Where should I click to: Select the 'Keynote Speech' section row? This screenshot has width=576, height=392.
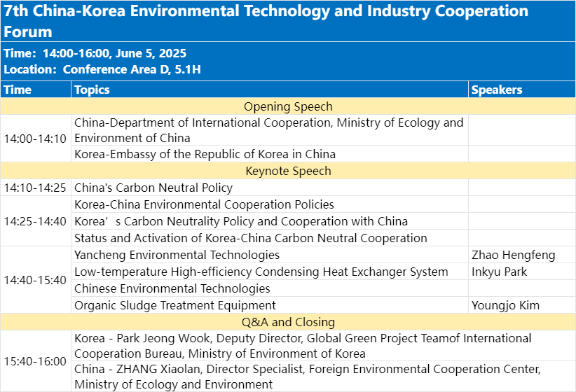(288, 171)
